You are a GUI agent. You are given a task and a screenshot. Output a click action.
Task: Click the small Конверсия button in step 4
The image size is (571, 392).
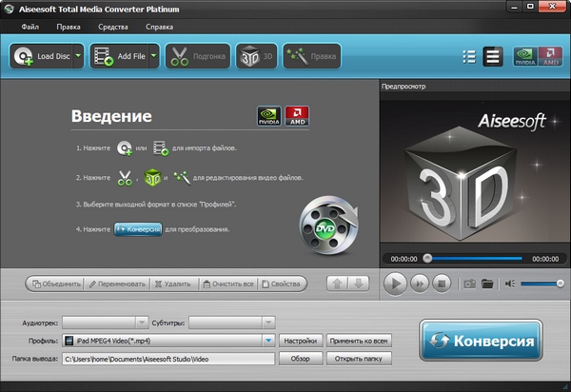(x=138, y=229)
